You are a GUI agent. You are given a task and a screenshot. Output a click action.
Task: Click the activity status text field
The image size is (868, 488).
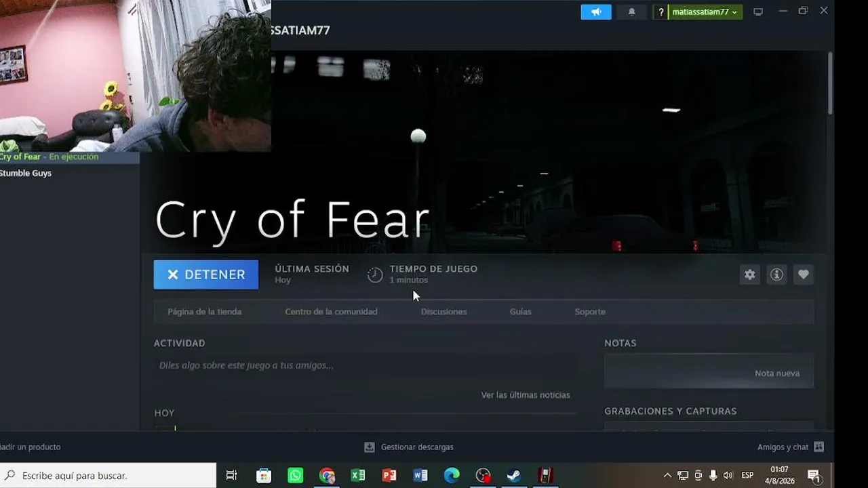pyautogui.click(x=365, y=365)
